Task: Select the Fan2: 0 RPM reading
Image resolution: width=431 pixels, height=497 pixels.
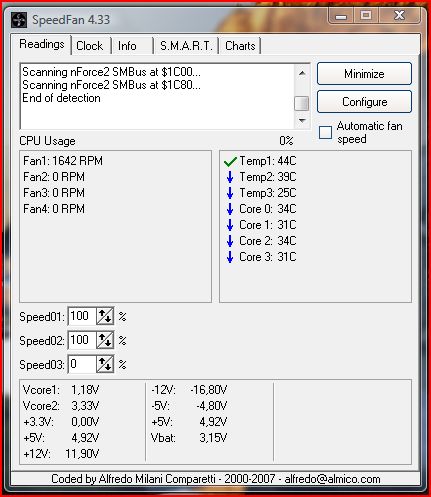Action: click(x=54, y=177)
